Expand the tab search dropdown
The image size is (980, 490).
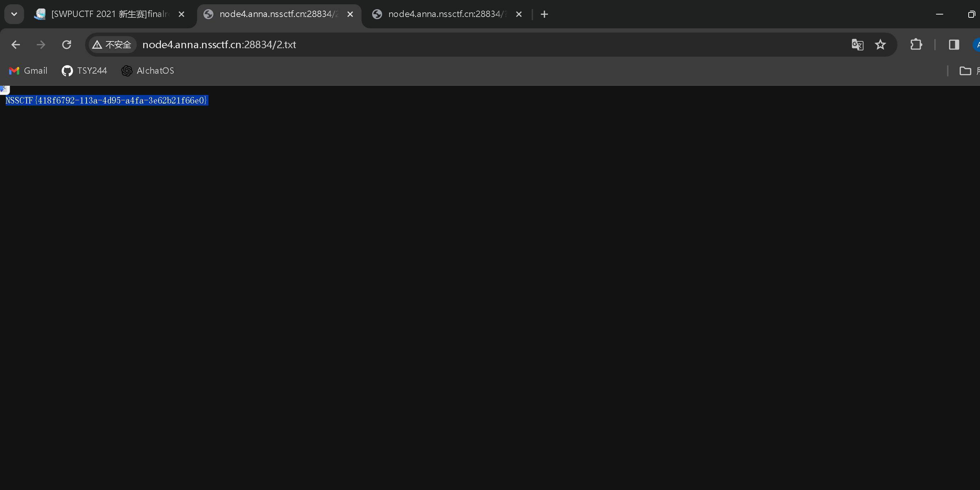pyautogui.click(x=14, y=14)
